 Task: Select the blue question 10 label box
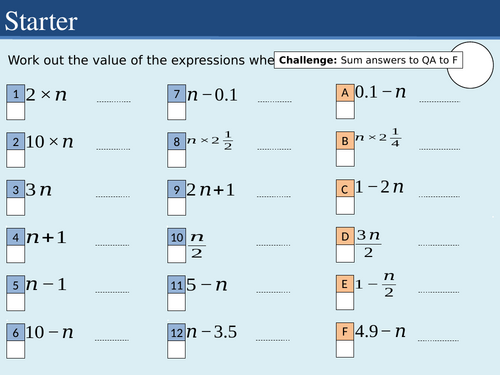177,237
